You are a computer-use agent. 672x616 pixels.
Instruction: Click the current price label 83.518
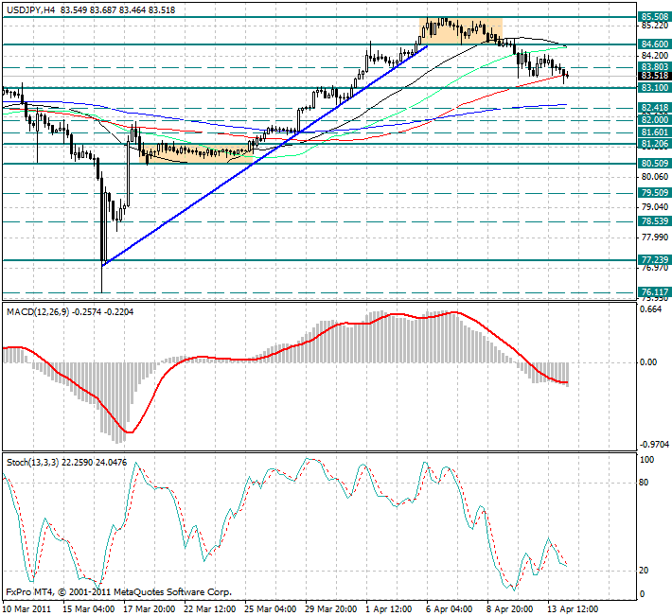(x=654, y=76)
